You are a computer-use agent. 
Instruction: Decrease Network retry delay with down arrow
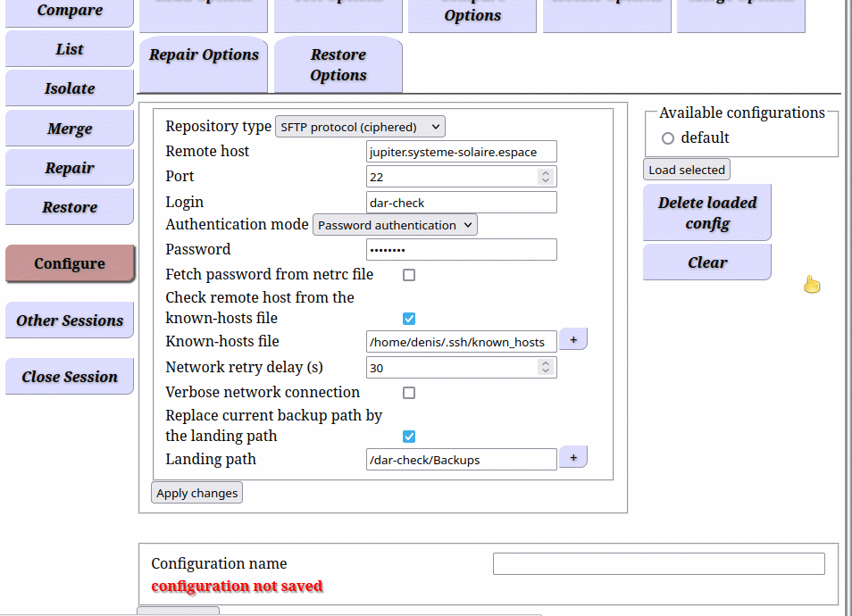pyautogui.click(x=546, y=371)
